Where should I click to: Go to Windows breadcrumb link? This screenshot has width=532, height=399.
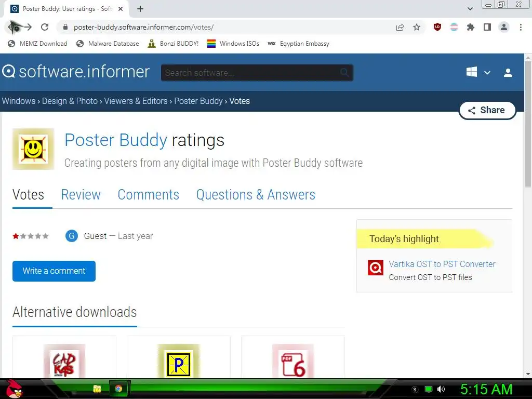pos(19,101)
